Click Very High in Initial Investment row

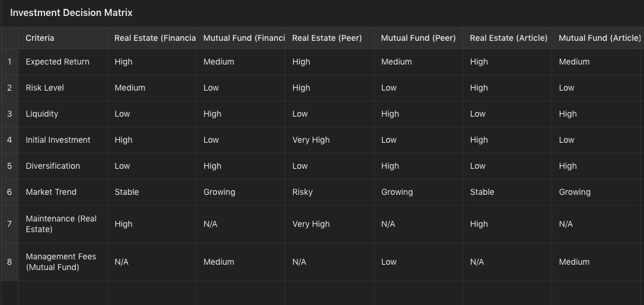[329, 140]
